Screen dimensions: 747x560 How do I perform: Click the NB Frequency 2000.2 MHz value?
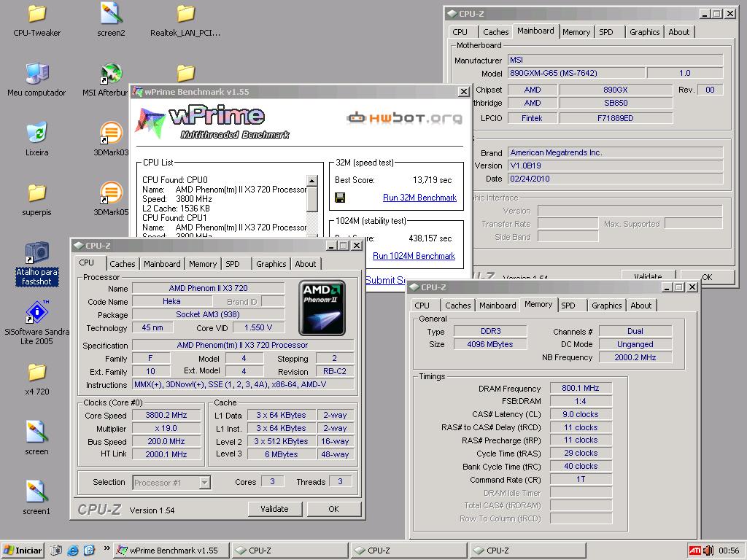click(x=635, y=357)
